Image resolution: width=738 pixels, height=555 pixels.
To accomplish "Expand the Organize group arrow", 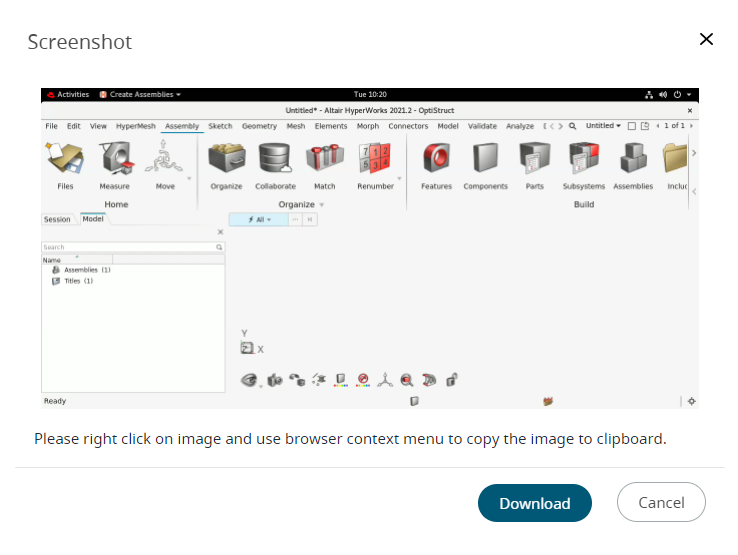I will pyautogui.click(x=322, y=205).
